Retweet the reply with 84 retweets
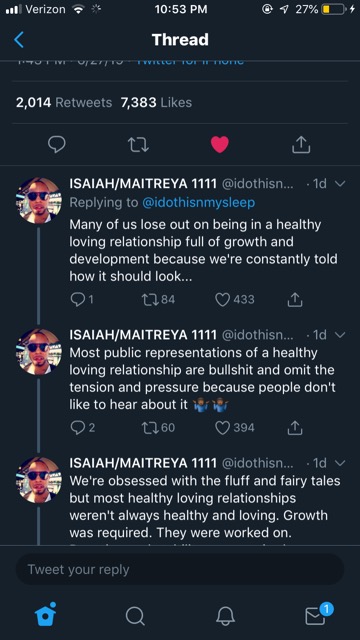 (149, 300)
